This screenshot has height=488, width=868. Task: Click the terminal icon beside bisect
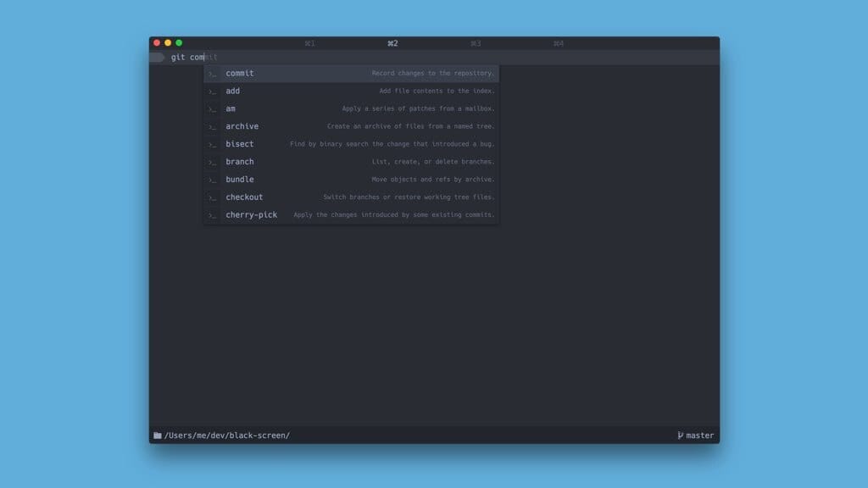[212, 144]
